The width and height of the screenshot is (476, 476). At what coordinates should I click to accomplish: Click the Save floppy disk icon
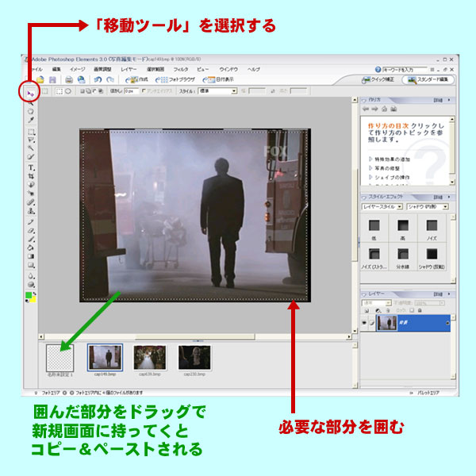[x=52, y=79]
